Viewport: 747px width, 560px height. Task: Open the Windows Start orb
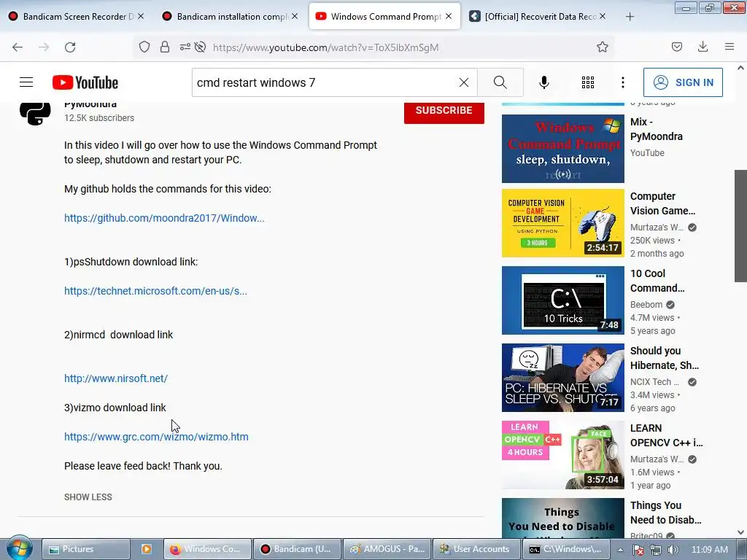[x=20, y=548]
